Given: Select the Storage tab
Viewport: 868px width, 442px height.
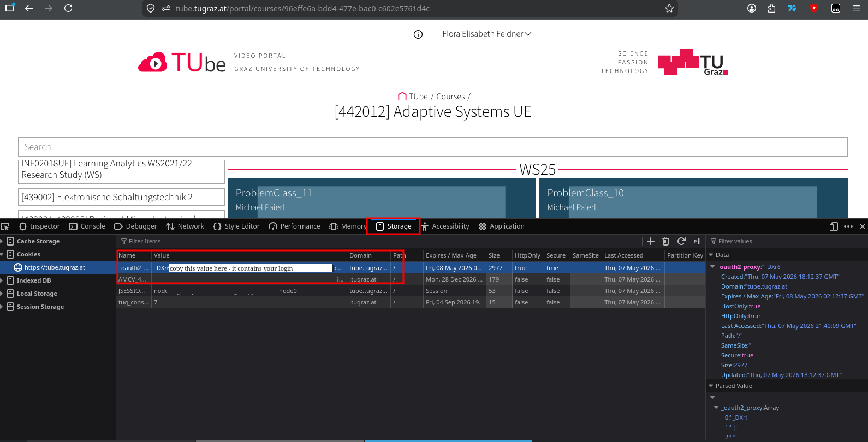Looking at the screenshot, I should pyautogui.click(x=394, y=226).
